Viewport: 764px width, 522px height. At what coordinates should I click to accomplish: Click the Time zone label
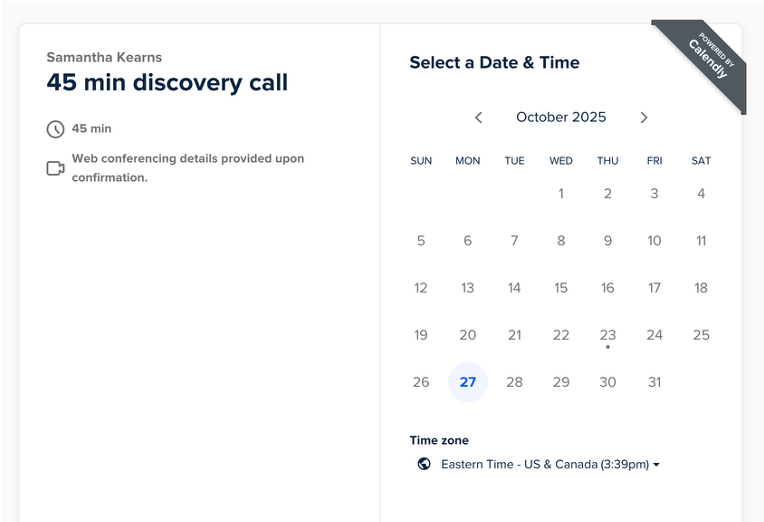point(439,440)
